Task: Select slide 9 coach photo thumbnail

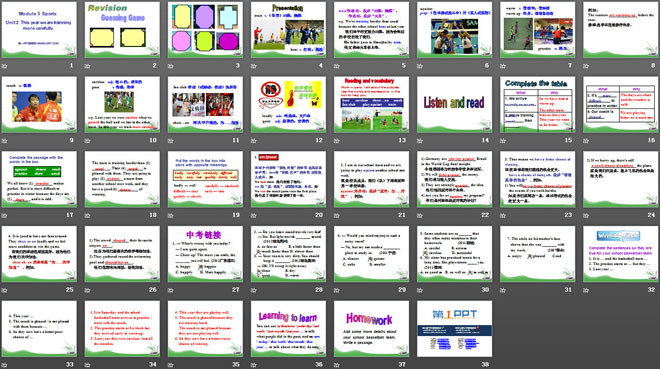Action: point(39,104)
